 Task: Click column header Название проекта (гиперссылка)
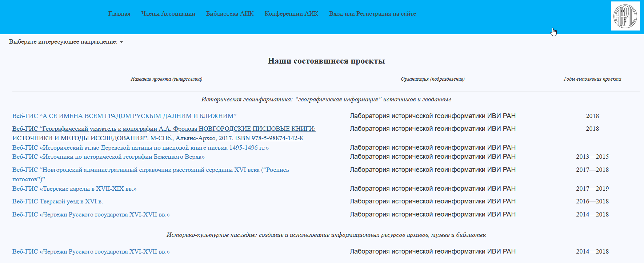167,79
